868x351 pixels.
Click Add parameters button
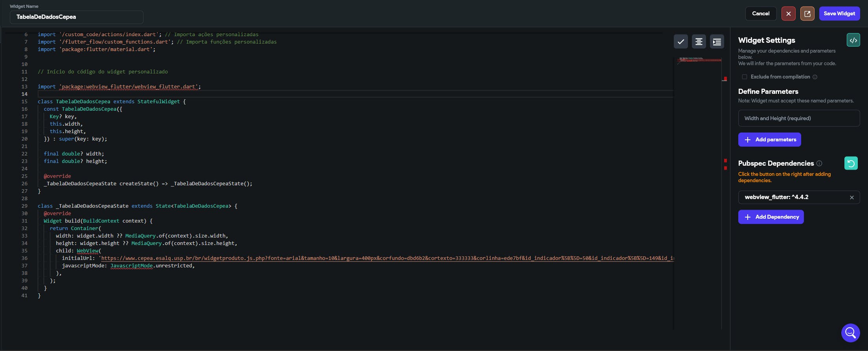769,139
